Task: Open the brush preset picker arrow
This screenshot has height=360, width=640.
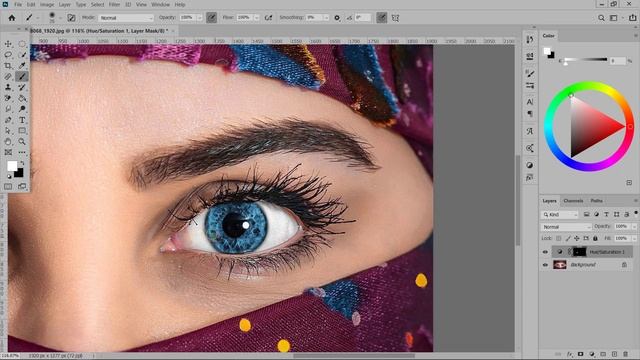Action: (x=60, y=18)
